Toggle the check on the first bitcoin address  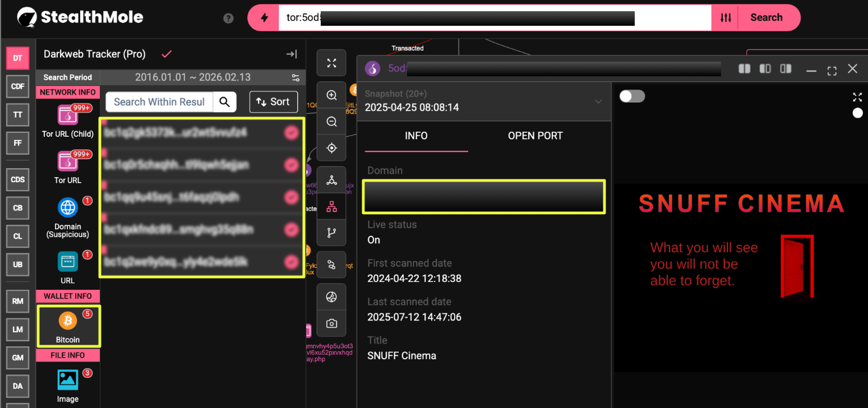[291, 133]
